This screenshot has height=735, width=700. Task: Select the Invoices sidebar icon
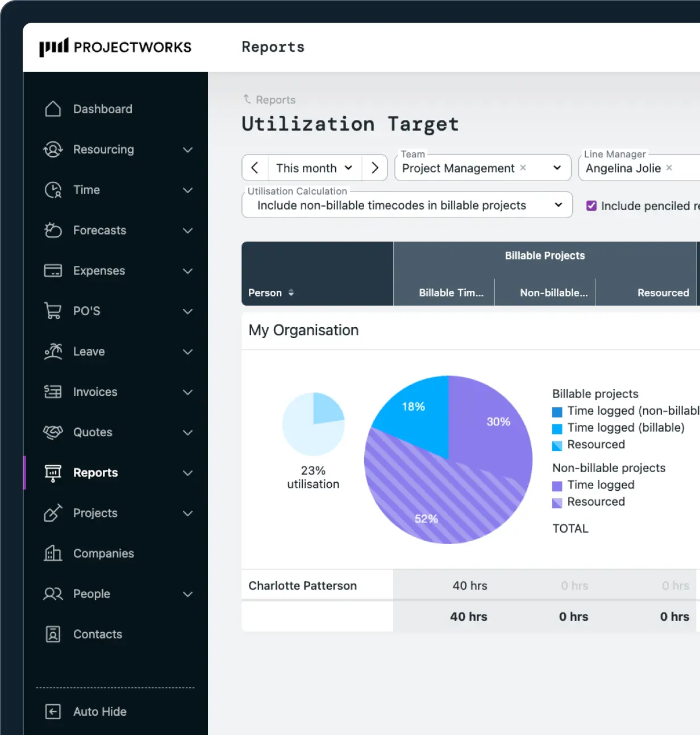pyautogui.click(x=53, y=391)
